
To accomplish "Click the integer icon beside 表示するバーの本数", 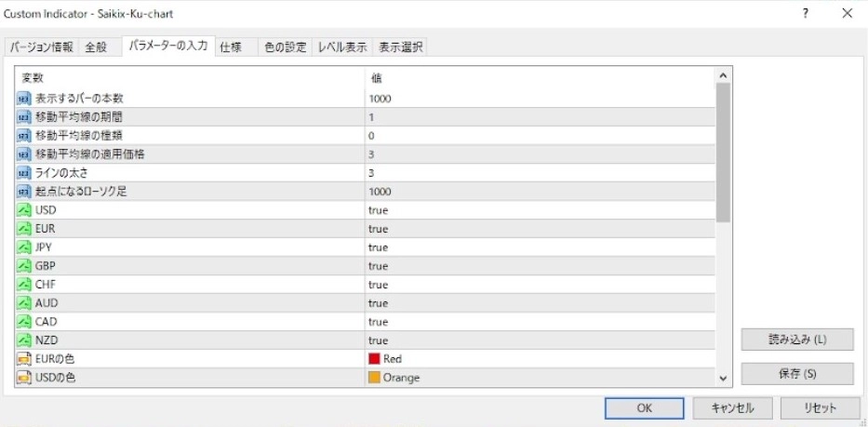I will 24,100.
